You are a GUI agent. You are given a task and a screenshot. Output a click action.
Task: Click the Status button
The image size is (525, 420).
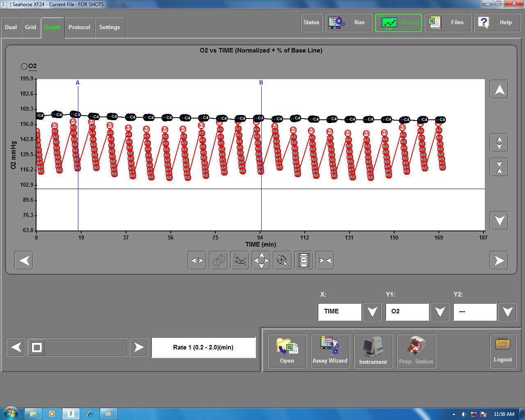311,23
